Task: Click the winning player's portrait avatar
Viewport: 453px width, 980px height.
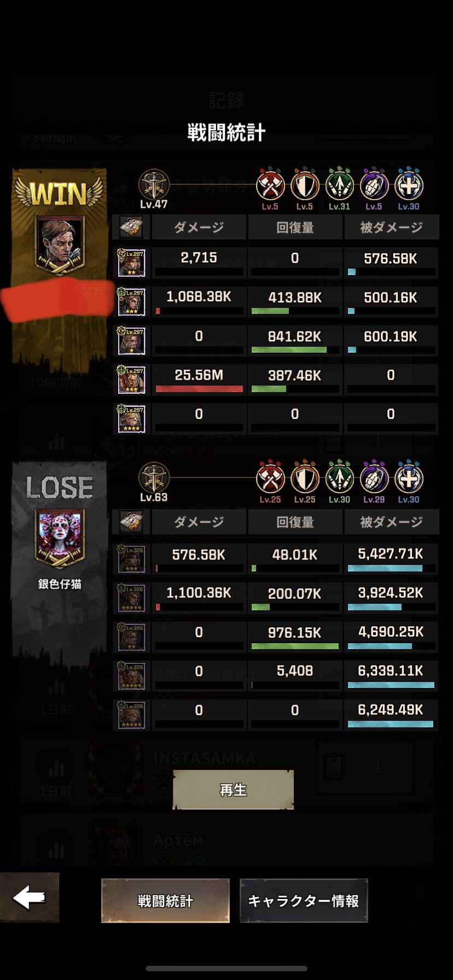Action: point(60,244)
